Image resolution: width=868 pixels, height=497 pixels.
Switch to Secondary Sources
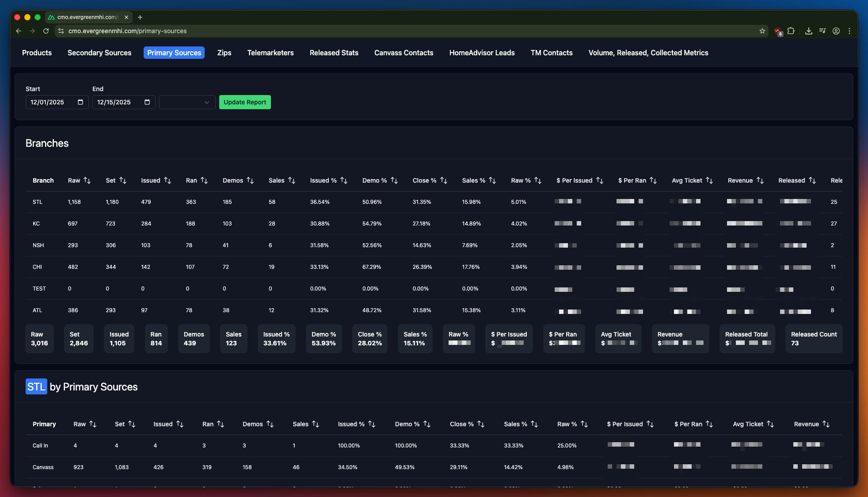[99, 53]
